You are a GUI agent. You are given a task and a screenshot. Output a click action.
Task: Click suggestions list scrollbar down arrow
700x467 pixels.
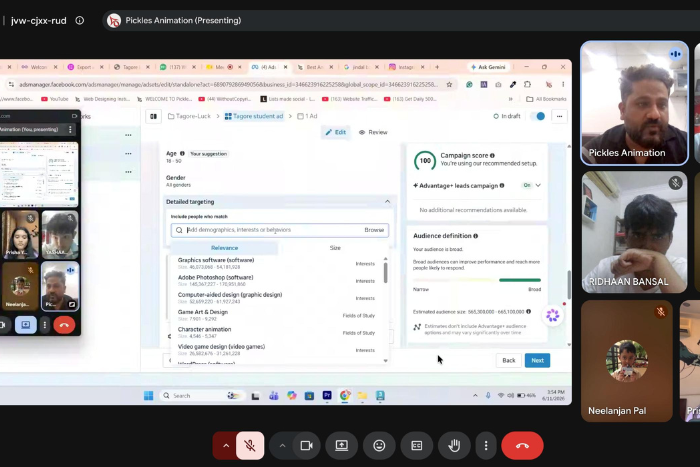click(385, 361)
